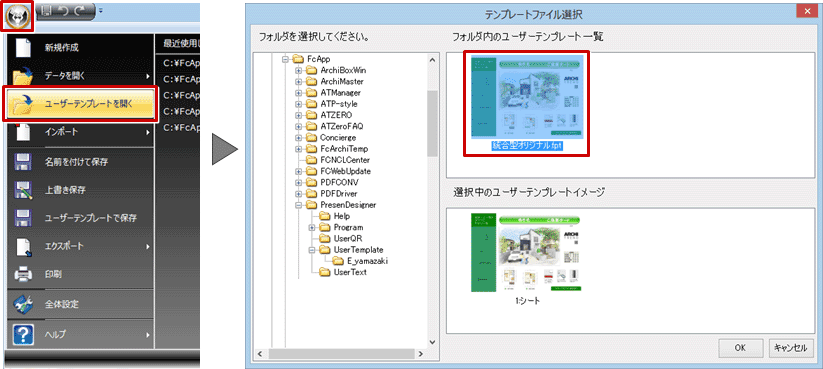Click the キャンセル button

[x=792, y=347]
